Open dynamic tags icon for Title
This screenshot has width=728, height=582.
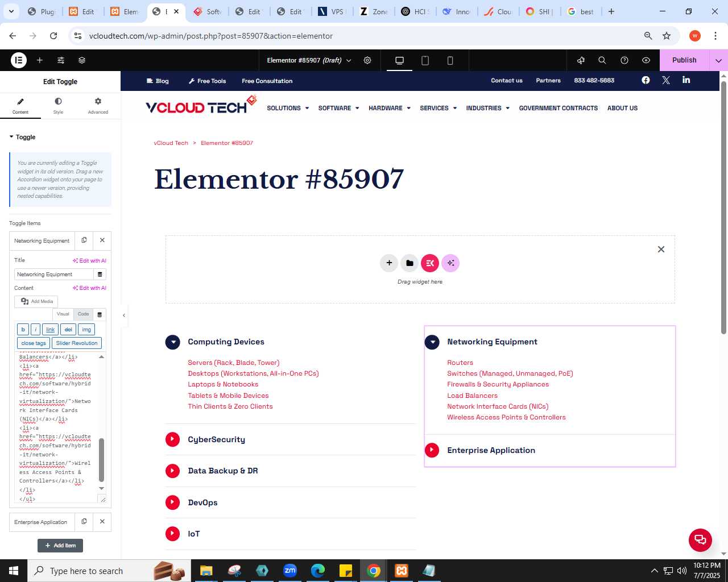100,275
